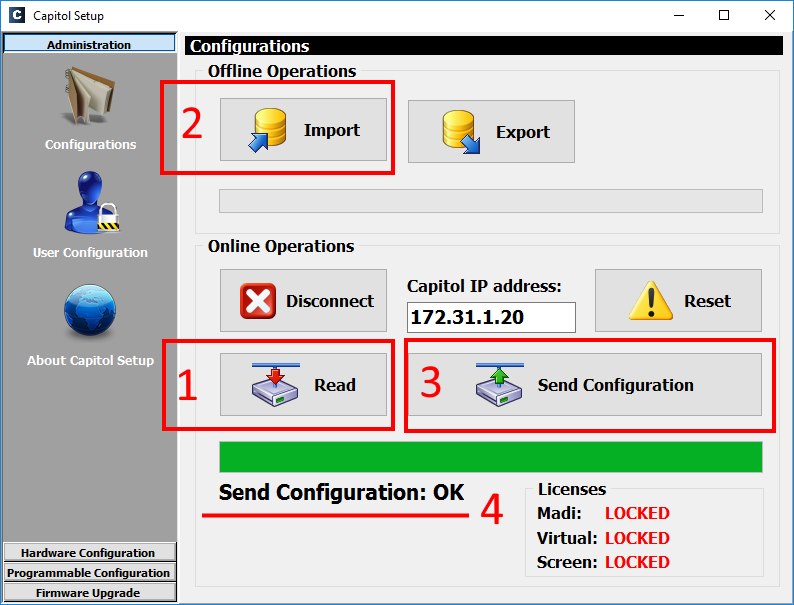Click the Capitol IP address label
794x605 pixels.
tap(484, 286)
